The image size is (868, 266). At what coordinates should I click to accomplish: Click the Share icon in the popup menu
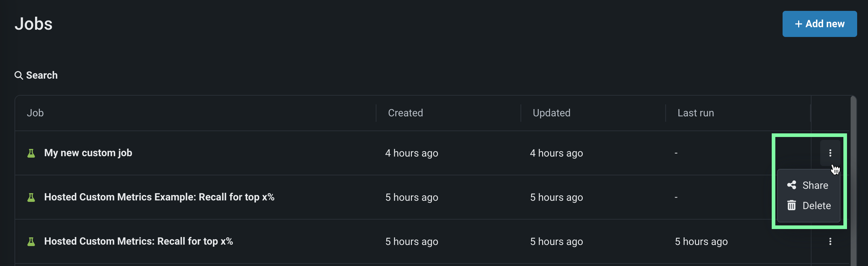click(x=792, y=185)
